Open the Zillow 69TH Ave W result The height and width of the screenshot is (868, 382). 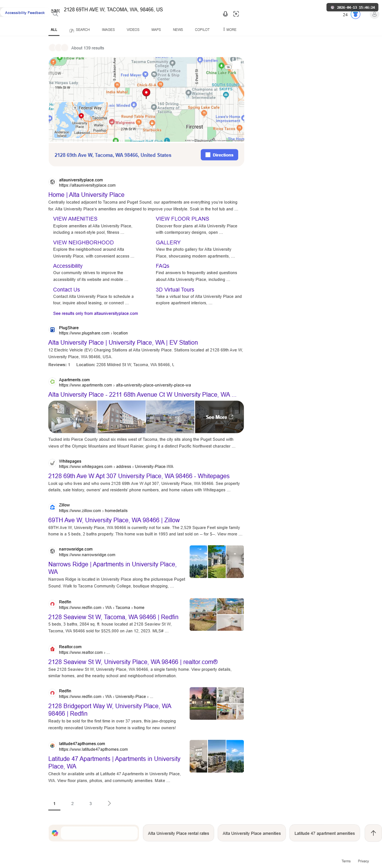click(114, 520)
